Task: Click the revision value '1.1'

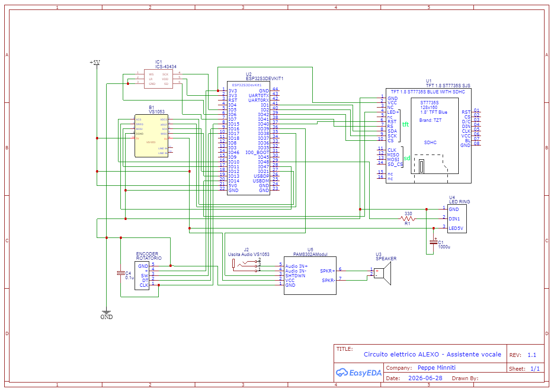Action: point(532,355)
